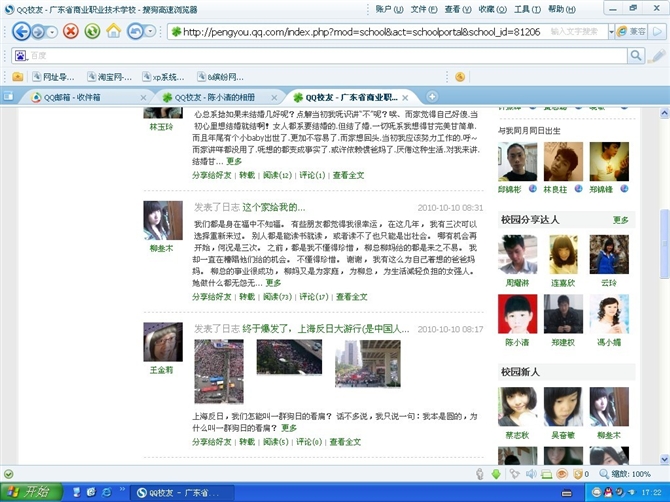The height and width of the screenshot is (502, 670).
Task: Click the QQ penguin tray icon
Action: (608, 493)
